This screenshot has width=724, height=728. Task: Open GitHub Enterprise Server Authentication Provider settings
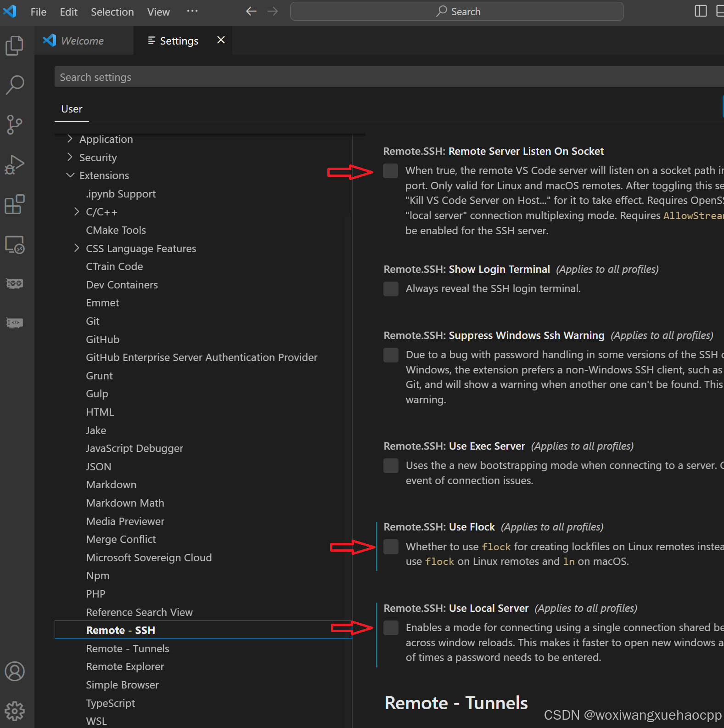(x=202, y=357)
